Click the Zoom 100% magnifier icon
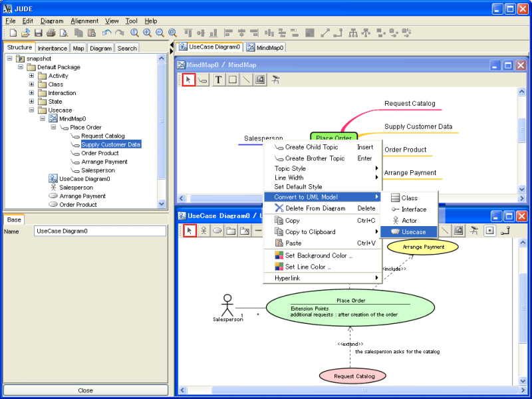 (x=135, y=33)
